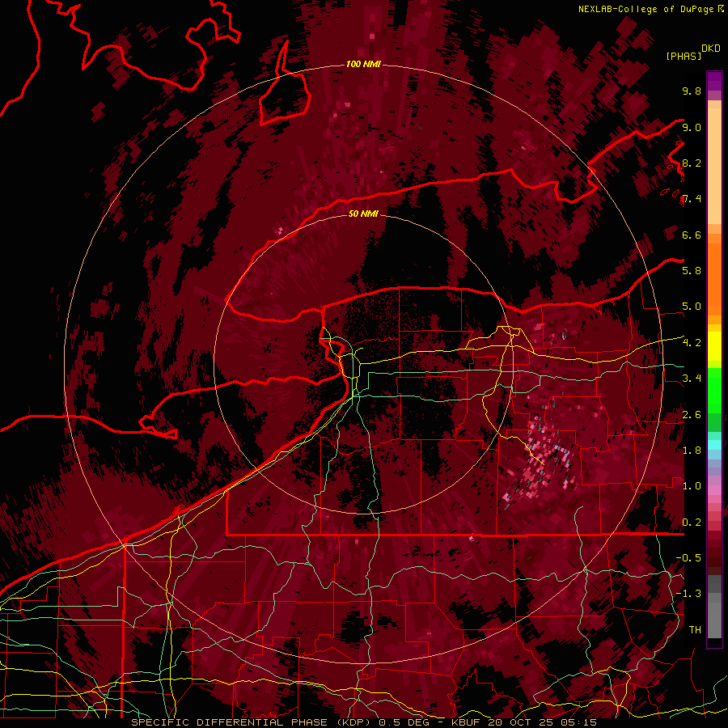Viewport: 728px width, 728px height.
Task: Pick the bright green segment of color bar
Action: pyautogui.click(x=714, y=391)
